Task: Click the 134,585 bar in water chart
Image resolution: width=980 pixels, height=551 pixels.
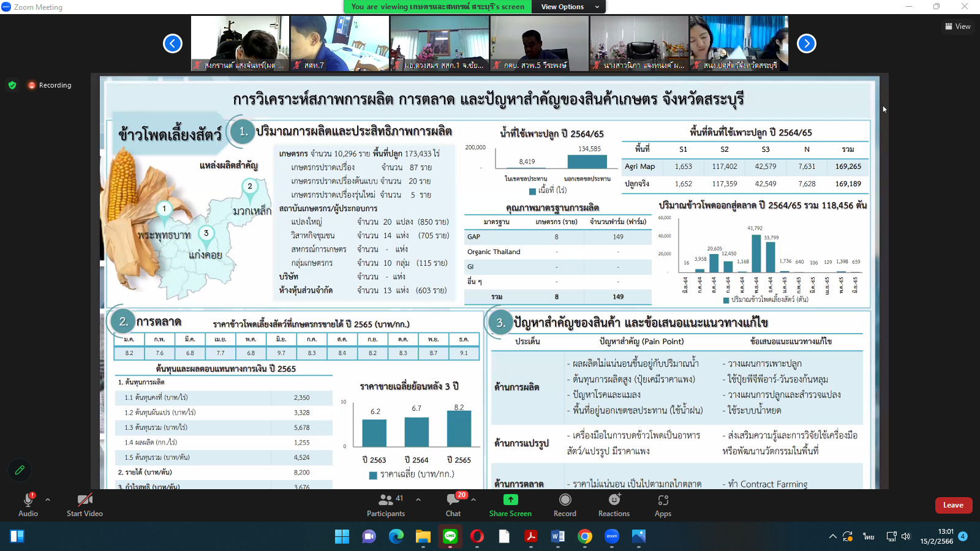Action: pos(587,161)
